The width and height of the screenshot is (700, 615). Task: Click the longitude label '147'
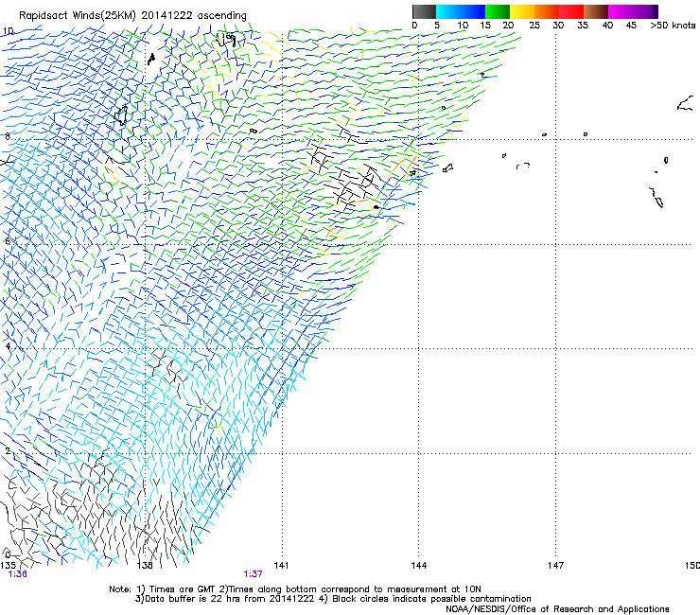tap(556, 566)
